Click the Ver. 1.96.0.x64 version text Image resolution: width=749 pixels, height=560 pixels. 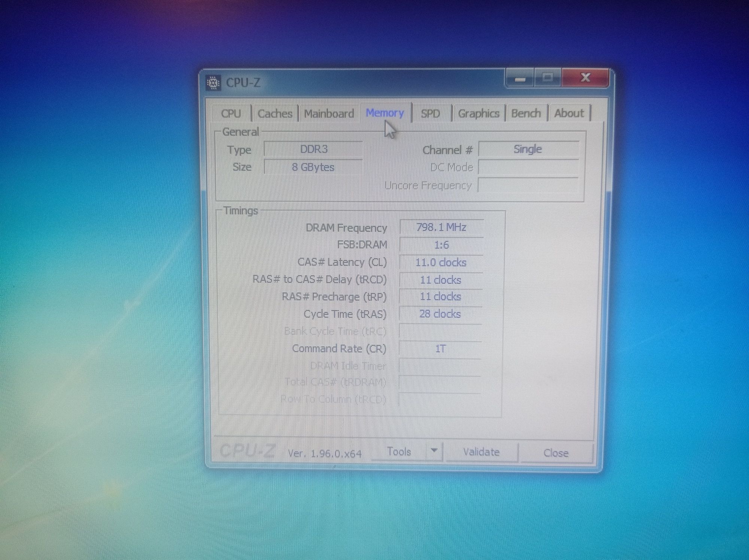pos(325,454)
